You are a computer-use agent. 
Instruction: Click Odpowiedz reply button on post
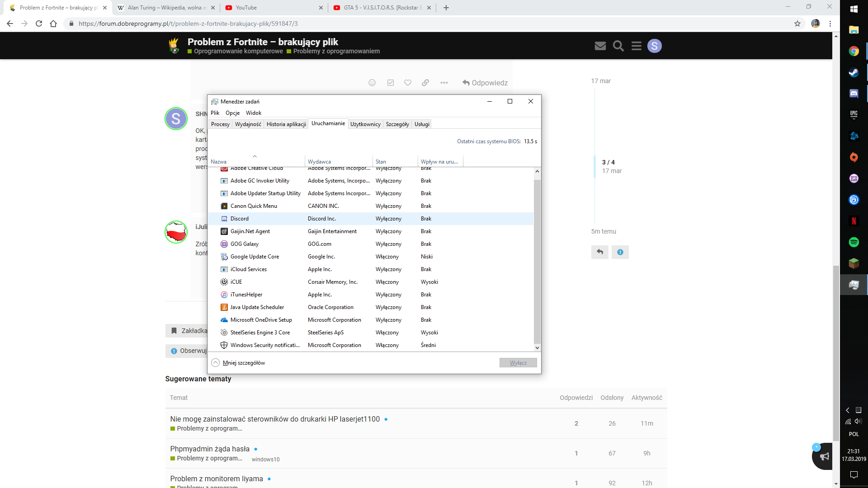click(x=485, y=83)
